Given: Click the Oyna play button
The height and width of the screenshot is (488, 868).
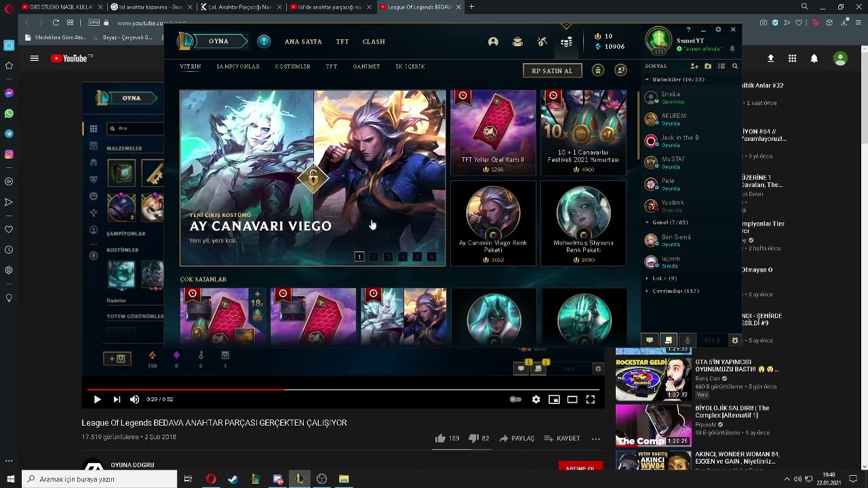Looking at the screenshot, I should (x=218, y=41).
